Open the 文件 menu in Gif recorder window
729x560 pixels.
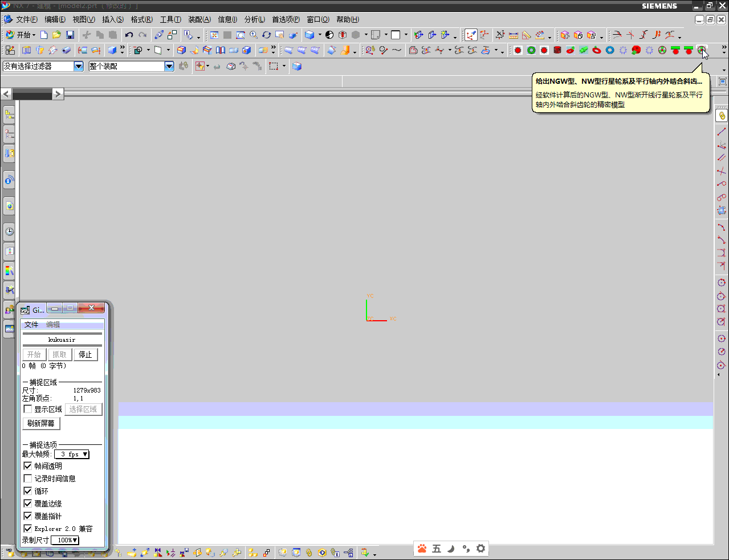point(31,325)
